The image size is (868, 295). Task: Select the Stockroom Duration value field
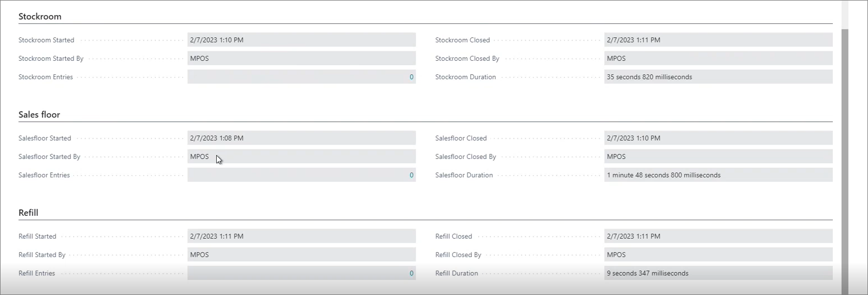pyautogui.click(x=718, y=77)
